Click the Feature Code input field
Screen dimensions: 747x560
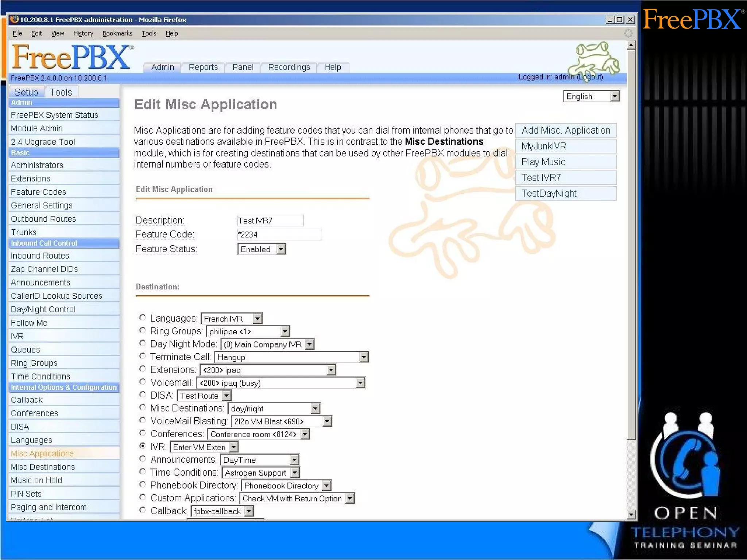279,234
